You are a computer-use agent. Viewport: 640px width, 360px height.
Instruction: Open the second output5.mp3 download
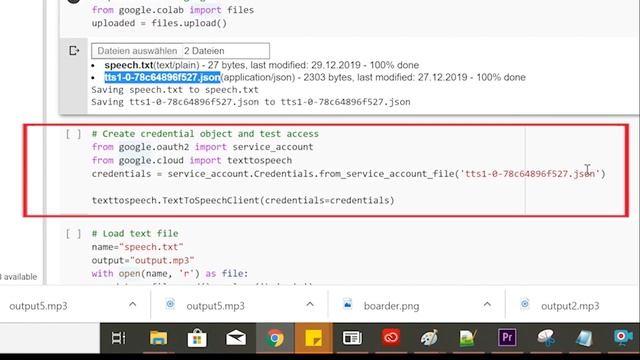[216, 306]
